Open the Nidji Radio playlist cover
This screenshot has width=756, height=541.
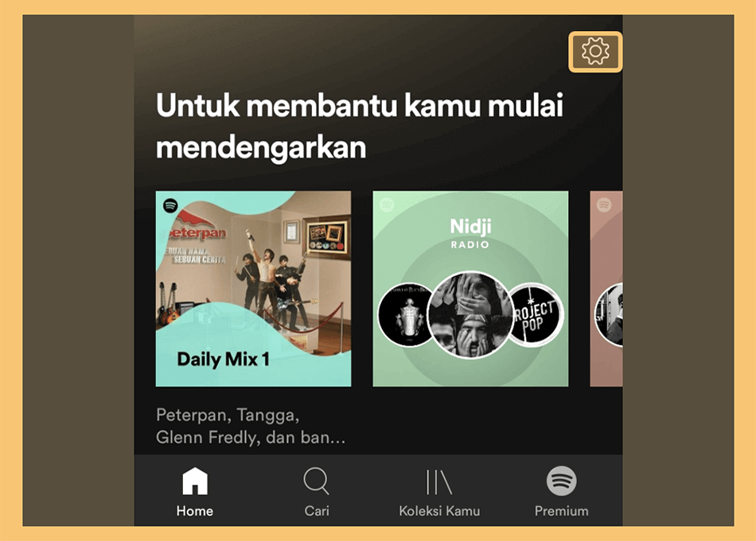[470, 289]
